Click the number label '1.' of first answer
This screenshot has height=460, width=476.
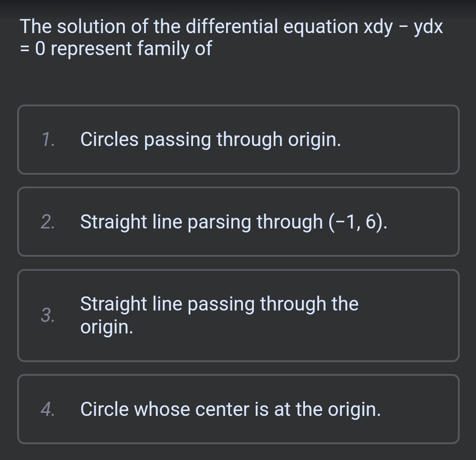tap(48, 139)
